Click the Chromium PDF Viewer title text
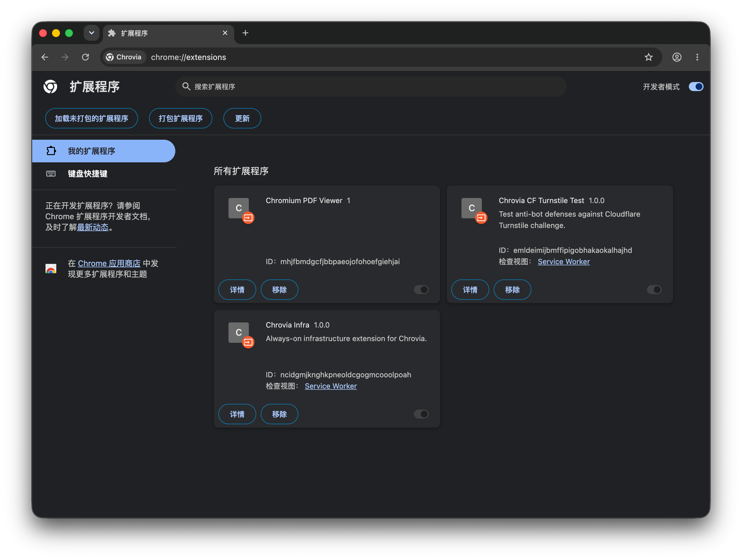Image resolution: width=742 pixels, height=560 pixels. pos(304,200)
